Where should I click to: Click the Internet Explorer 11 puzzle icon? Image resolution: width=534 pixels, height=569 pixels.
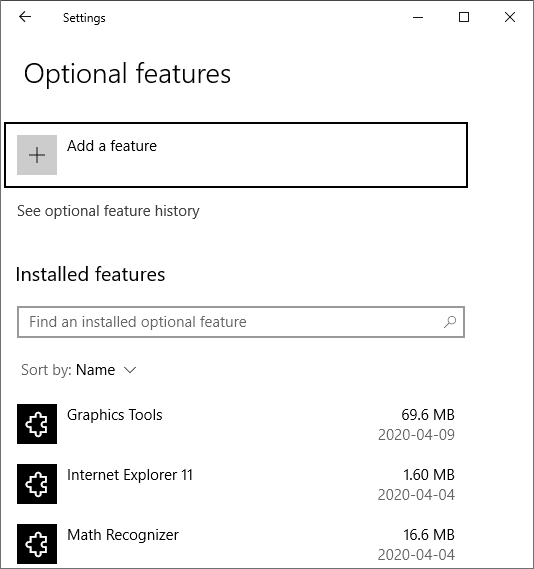37,484
